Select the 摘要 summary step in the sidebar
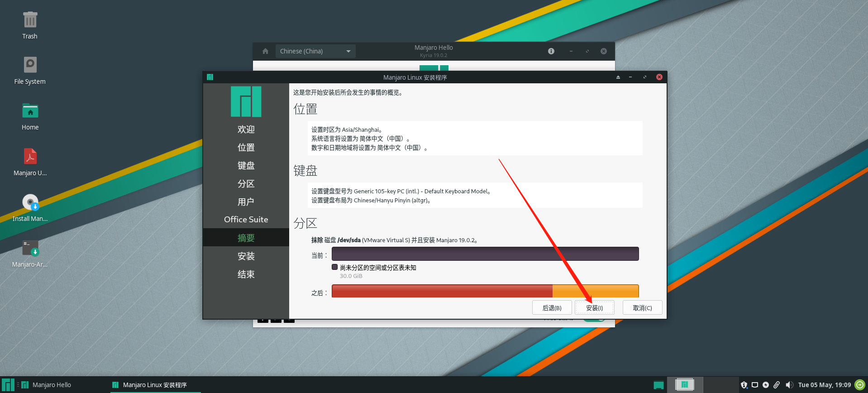 (x=246, y=238)
